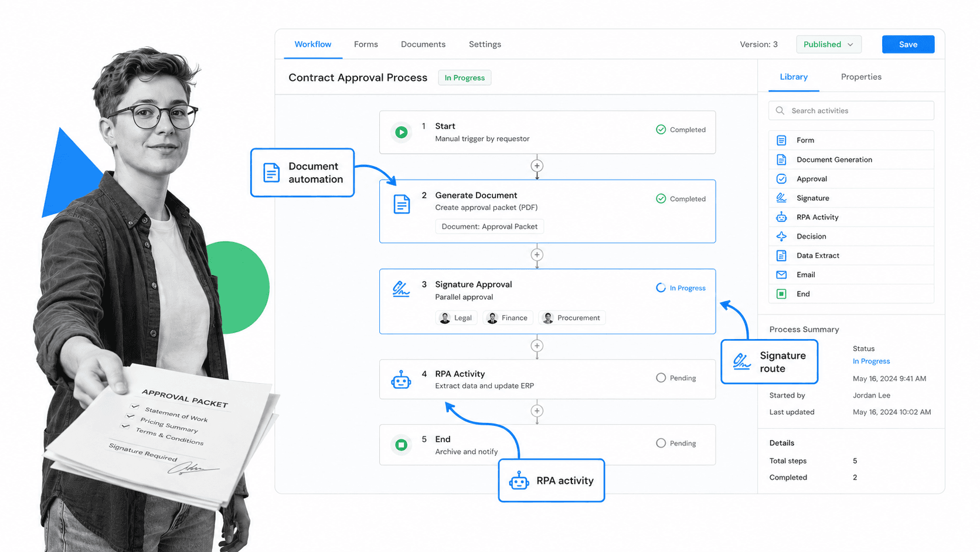Image resolution: width=980 pixels, height=552 pixels.
Task: Click 'Manual trigger by requestor' text
Action: [482, 139]
